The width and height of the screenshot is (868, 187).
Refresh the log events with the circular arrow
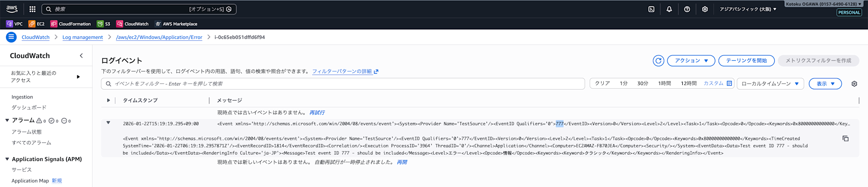click(658, 61)
